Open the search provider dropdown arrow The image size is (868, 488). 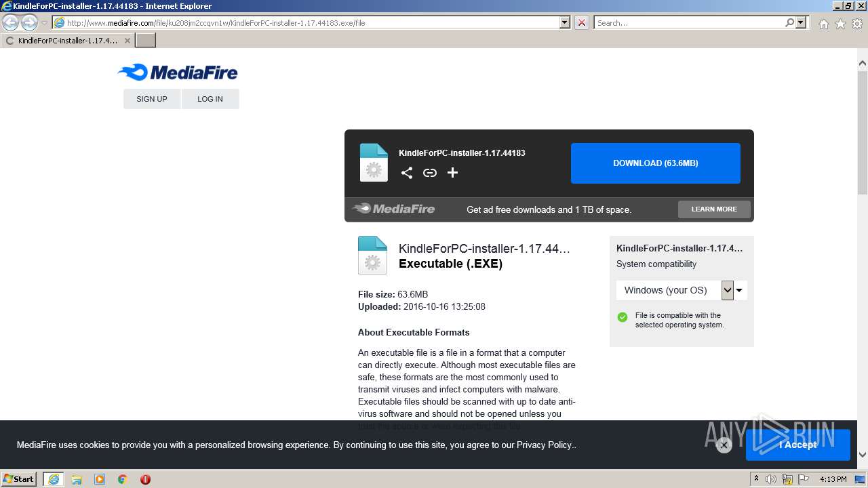pyautogui.click(x=802, y=22)
